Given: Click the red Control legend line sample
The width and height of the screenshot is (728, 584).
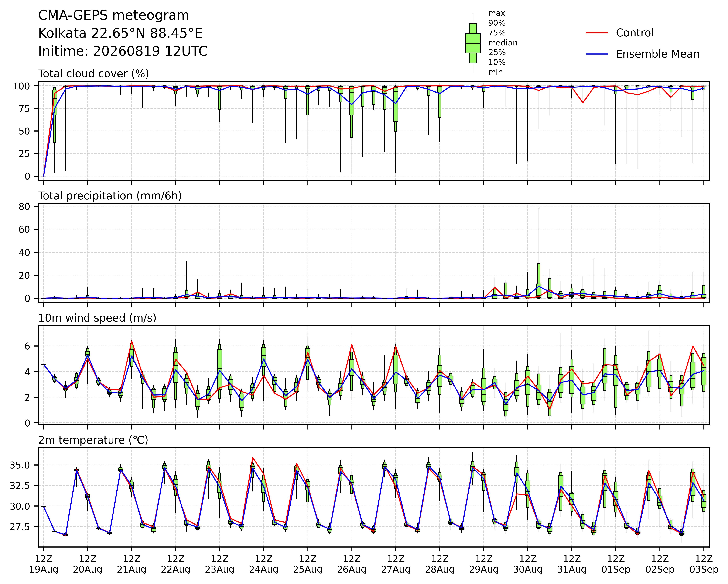Looking at the screenshot, I should pos(597,33).
